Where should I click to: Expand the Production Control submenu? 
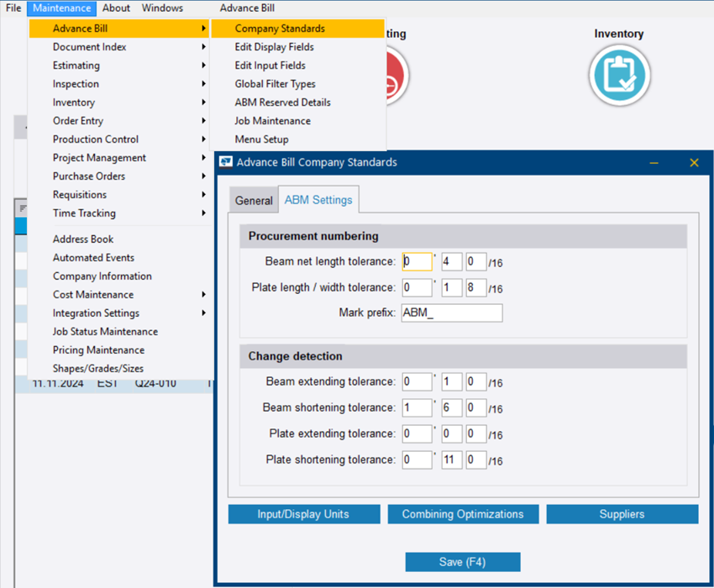tap(203, 139)
